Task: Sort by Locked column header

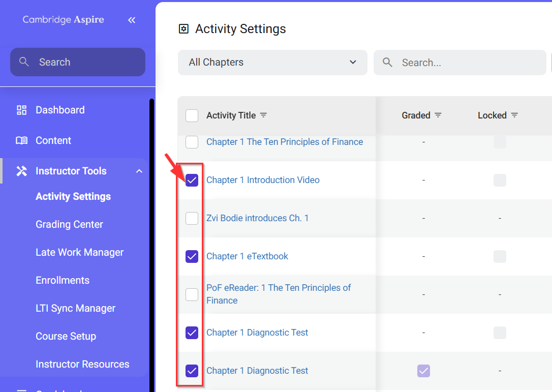Action: [492, 115]
